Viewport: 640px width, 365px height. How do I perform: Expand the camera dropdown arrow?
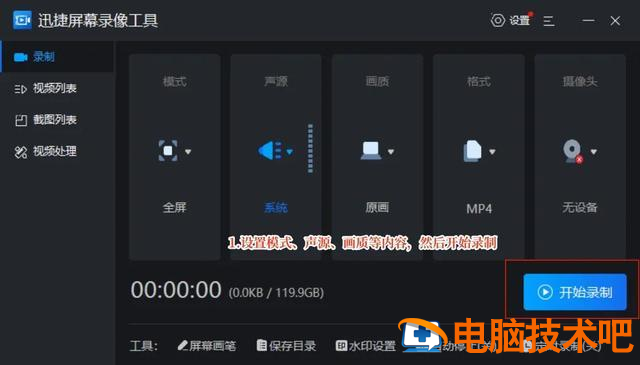(593, 151)
